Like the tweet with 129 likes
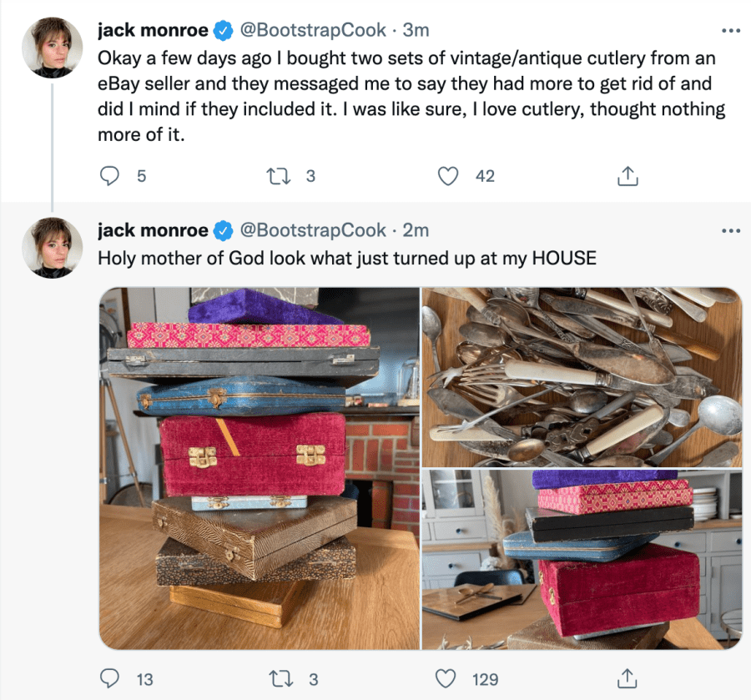Image resolution: width=751 pixels, height=700 pixels. pos(446,678)
